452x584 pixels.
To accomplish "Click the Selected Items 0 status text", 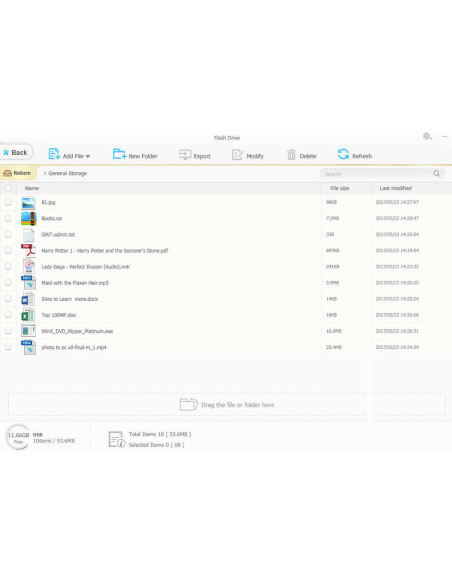I will 156,445.
